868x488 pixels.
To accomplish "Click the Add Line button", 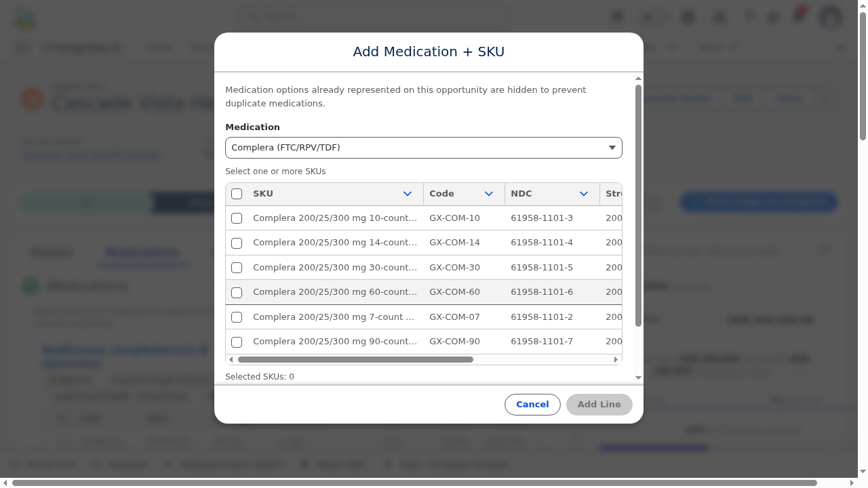I will [599, 405].
